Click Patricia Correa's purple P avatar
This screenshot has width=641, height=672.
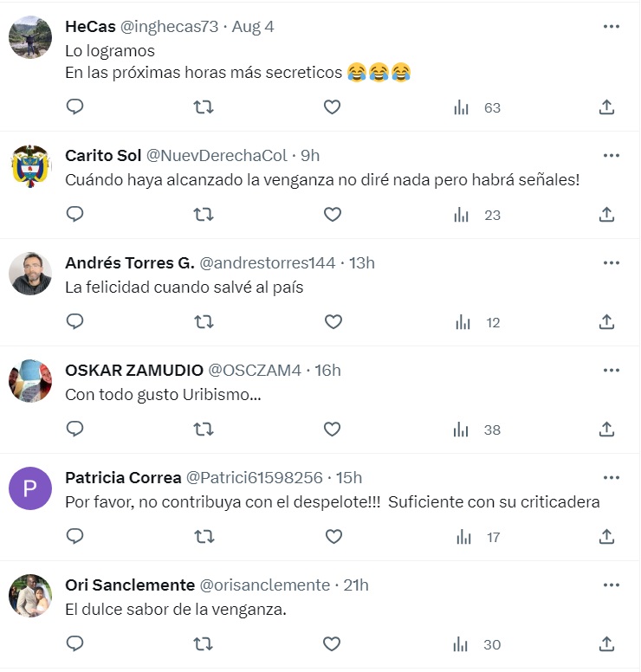[30, 488]
